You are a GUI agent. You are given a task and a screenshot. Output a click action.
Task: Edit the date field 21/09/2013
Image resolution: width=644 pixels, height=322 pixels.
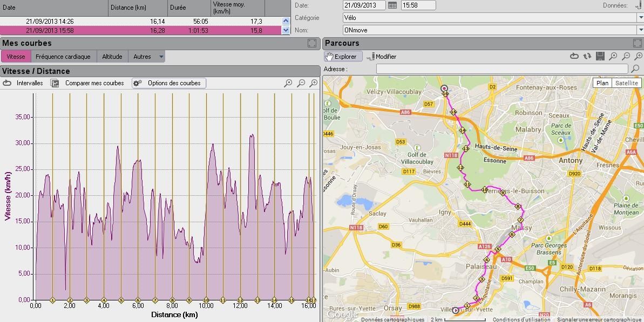[364, 5]
